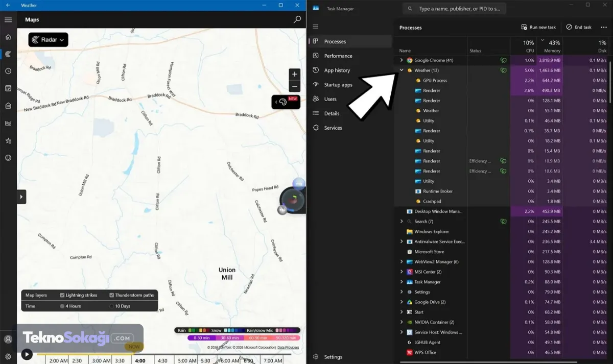This screenshot has width=613, height=364.
Task: Open Weather settings gear icon
Action: point(8,356)
